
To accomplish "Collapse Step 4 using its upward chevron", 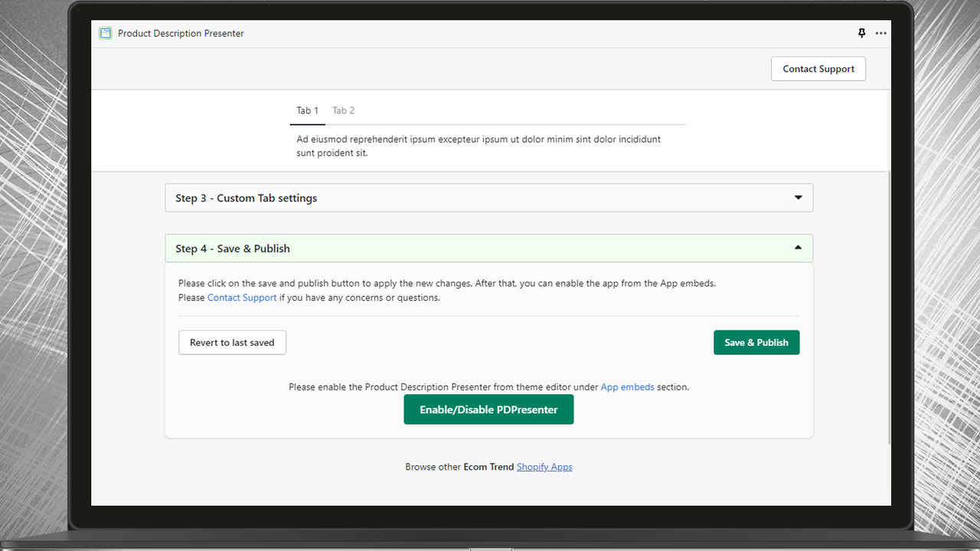I will pos(797,248).
